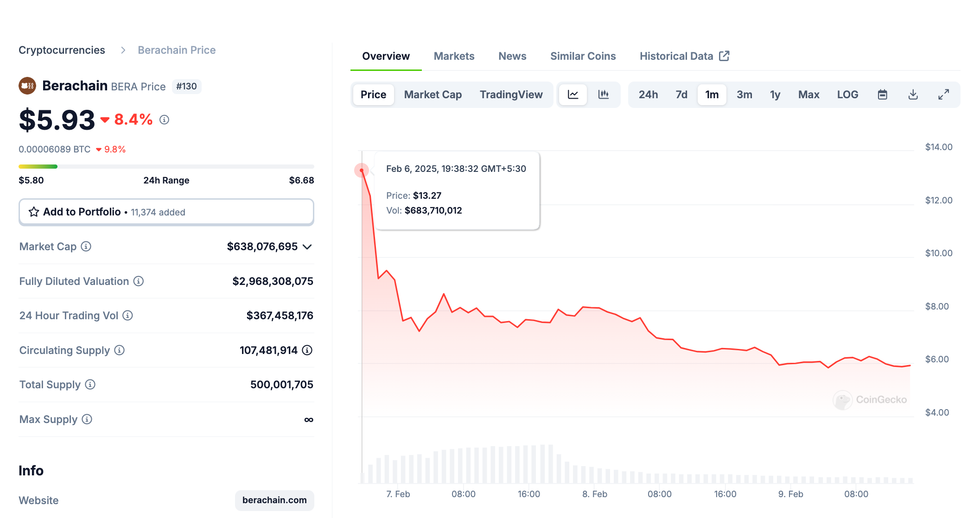Screen dimensions: 980x518
Task: Switch to candlestick chart icon
Action: pyautogui.click(x=604, y=95)
